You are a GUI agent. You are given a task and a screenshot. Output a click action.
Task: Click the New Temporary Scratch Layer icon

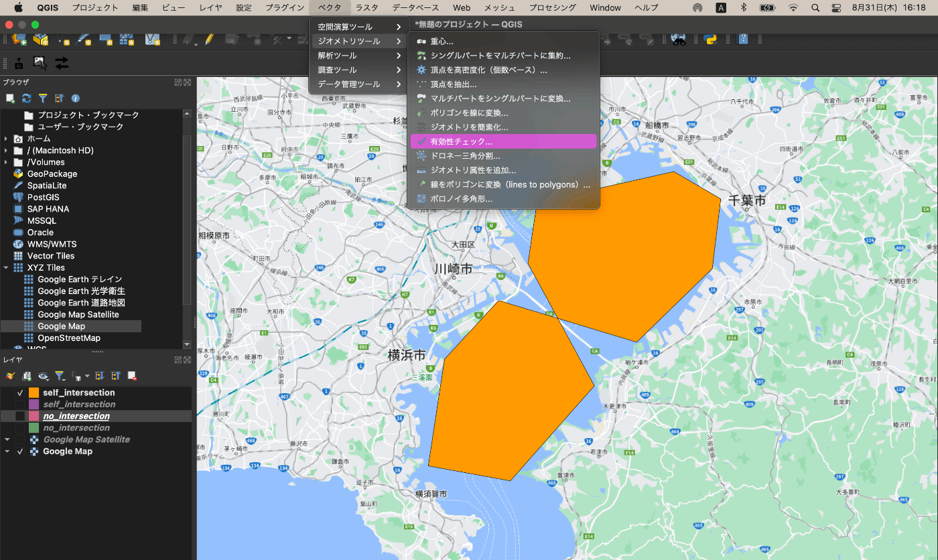106,39
